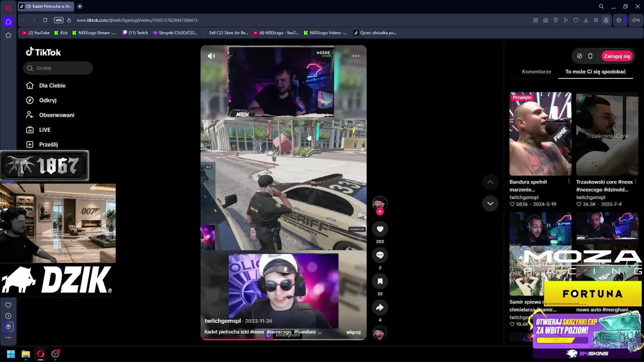Add the page to bookmarks via heart icon
The height and width of the screenshot is (362, 644).
576,20
